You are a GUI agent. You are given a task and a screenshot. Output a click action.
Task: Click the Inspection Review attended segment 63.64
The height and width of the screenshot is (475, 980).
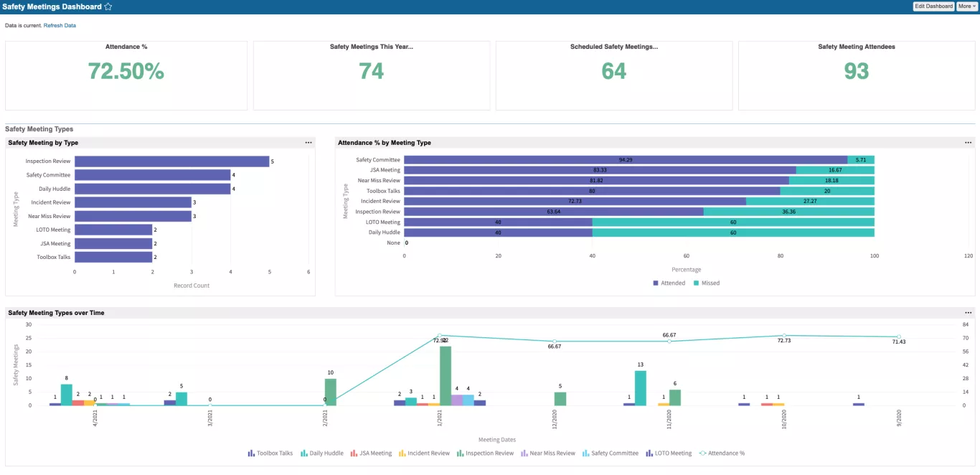point(554,212)
